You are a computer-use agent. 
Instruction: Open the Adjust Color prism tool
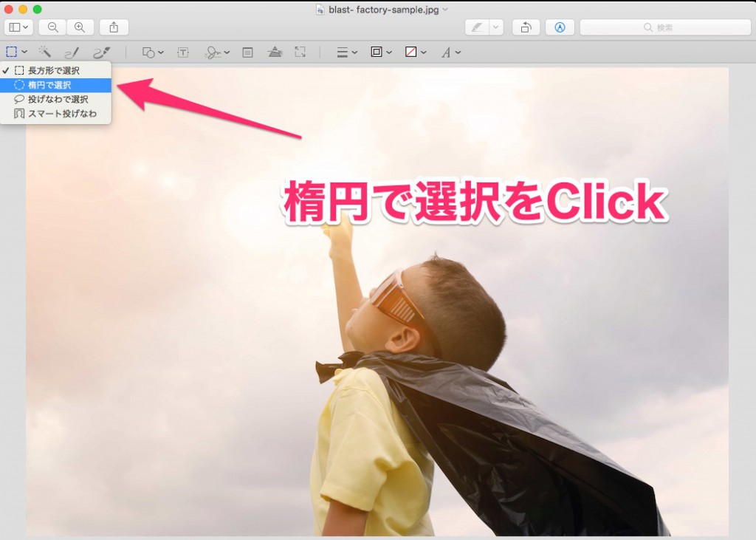click(275, 52)
